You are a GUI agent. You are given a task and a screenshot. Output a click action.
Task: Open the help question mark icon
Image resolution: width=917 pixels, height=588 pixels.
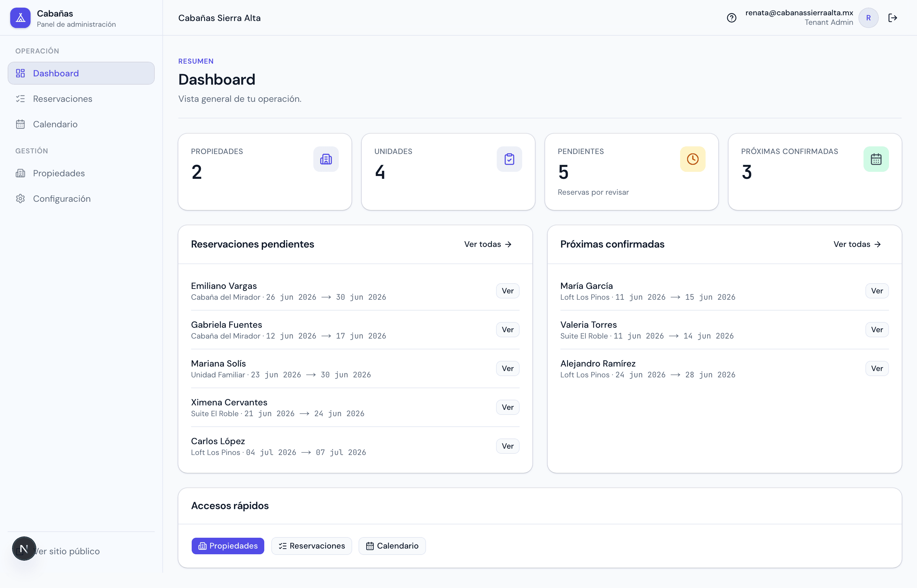coord(731,18)
